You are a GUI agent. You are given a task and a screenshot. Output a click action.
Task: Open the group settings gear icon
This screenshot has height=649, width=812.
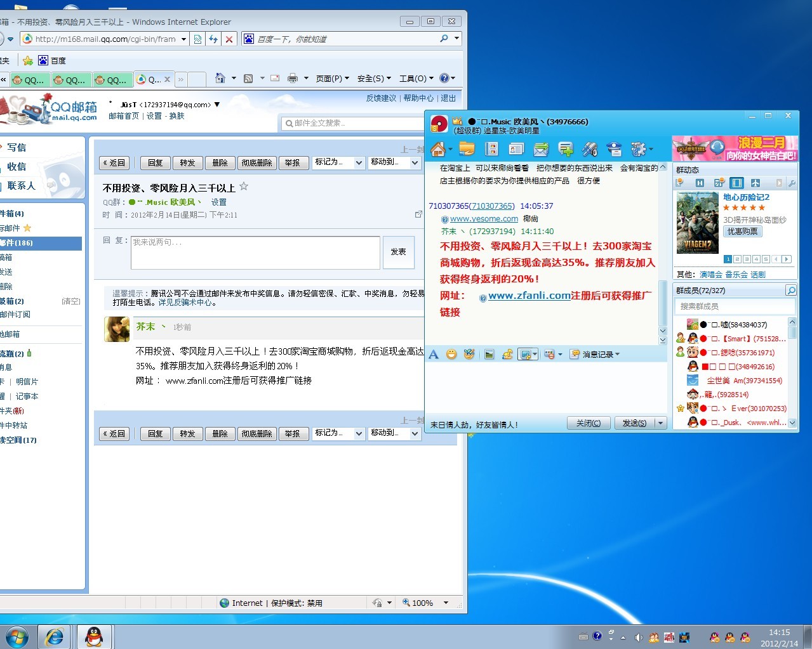pyautogui.click(x=638, y=149)
